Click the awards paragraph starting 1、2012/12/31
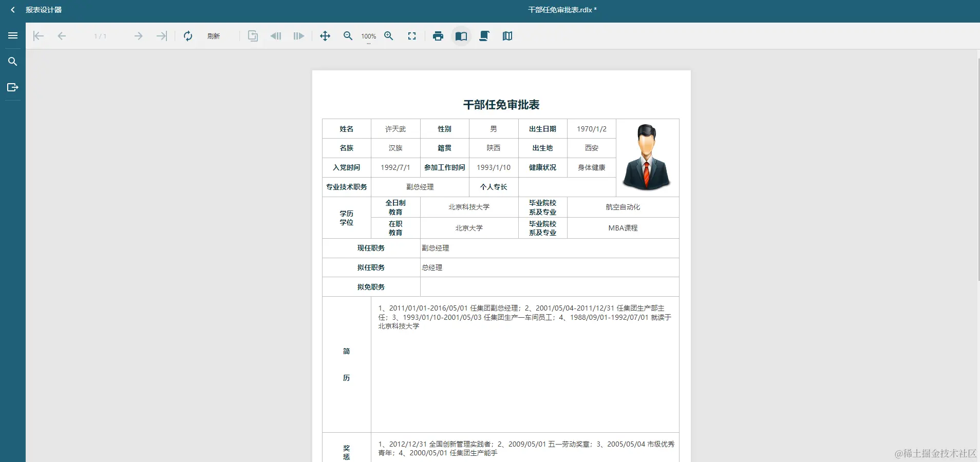This screenshot has width=980, height=462. click(526, 448)
